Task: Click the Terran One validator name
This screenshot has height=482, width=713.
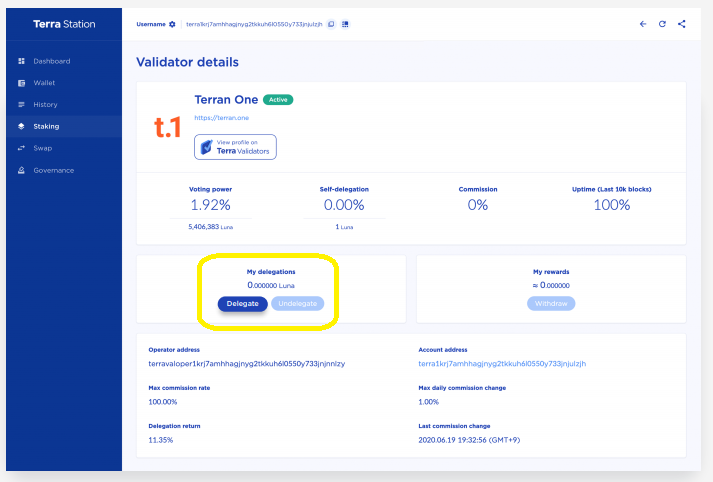Action: point(226,100)
